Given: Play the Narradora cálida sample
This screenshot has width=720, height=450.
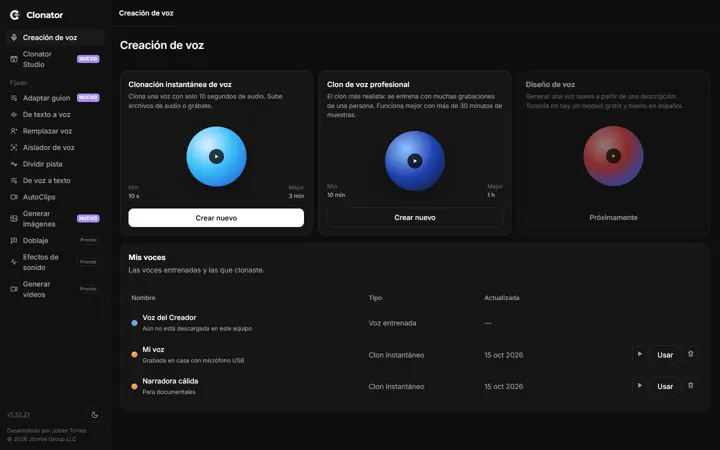Looking at the screenshot, I should click(x=640, y=386).
